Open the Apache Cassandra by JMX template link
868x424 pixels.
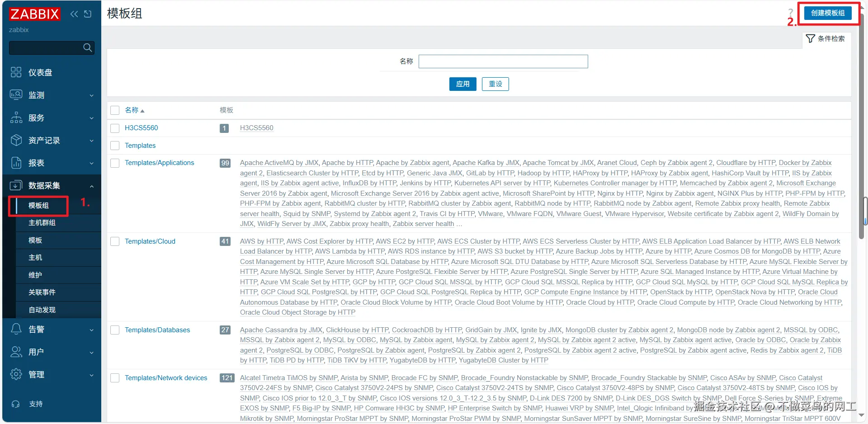(281, 330)
